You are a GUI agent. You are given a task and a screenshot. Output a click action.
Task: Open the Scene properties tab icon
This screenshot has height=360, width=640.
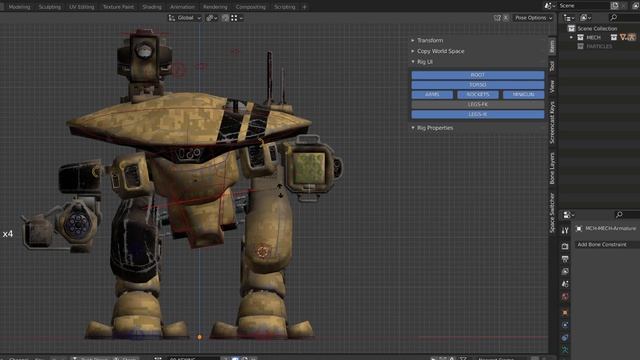(x=565, y=284)
